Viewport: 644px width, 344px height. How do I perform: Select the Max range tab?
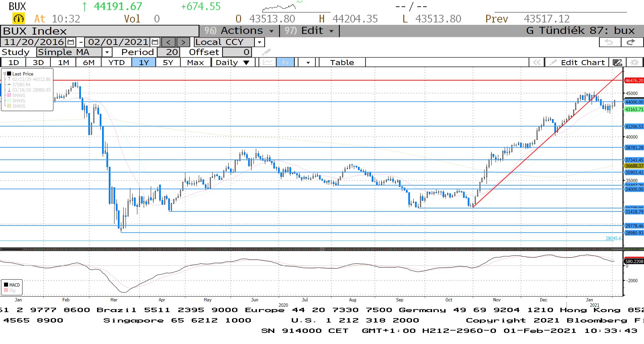coord(195,62)
